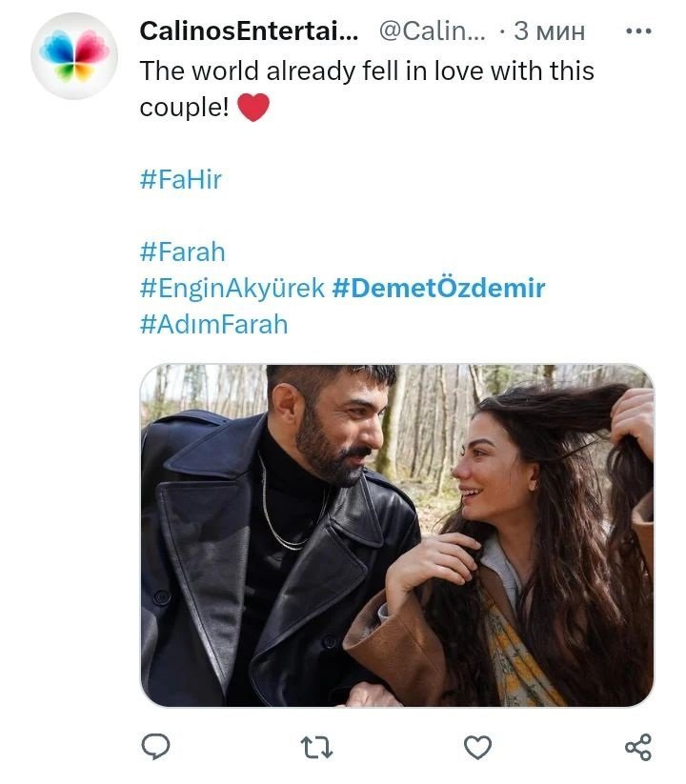Viewport: 686px width, 784px height.
Task: Select the #EnginAkyürek hashtag
Action: pos(232,289)
